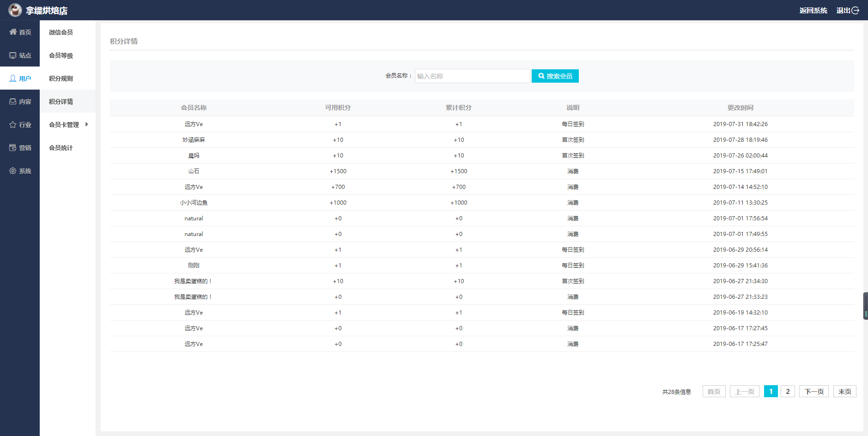Screen dimensions: 868x436
Task: Click 上一页 previous page button
Action: pos(745,391)
